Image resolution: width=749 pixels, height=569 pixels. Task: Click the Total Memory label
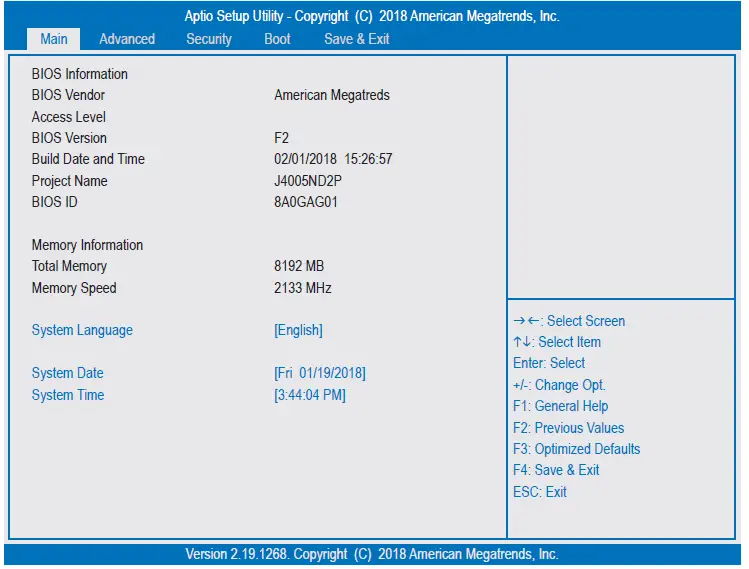(x=69, y=266)
